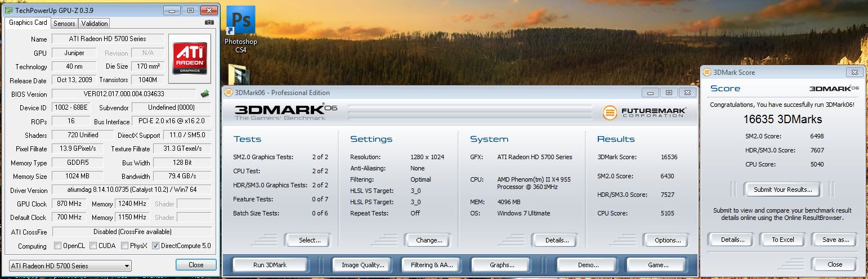Viewport: 868px width, 279px height.
Task: Open the Graphs... button
Action: 501,265
